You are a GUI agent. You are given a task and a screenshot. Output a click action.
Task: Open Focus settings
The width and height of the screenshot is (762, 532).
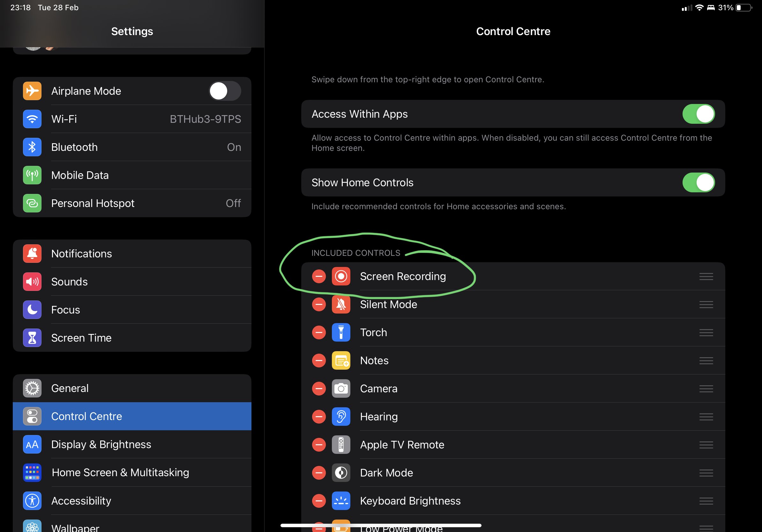[132, 310]
